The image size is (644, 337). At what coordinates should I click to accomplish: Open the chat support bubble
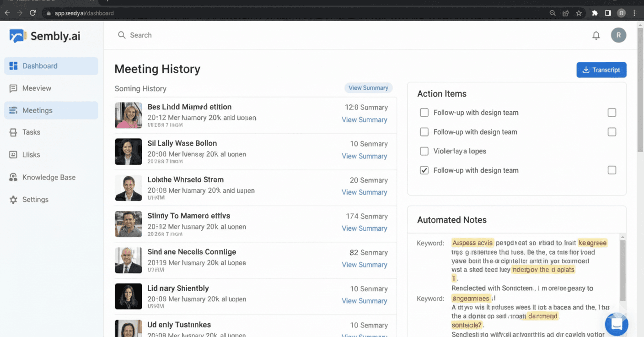(x=616, y=324)
